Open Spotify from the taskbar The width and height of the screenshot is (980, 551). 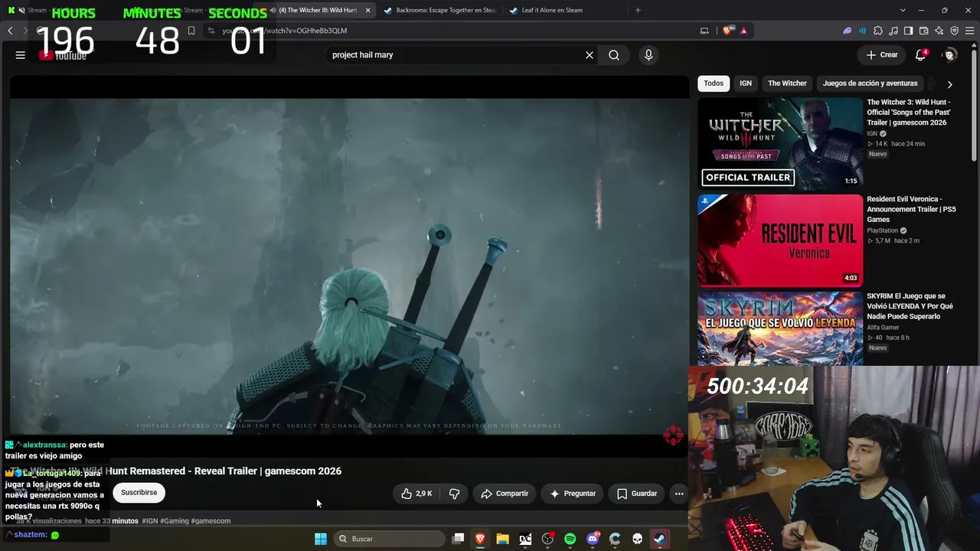coord(570,539)
